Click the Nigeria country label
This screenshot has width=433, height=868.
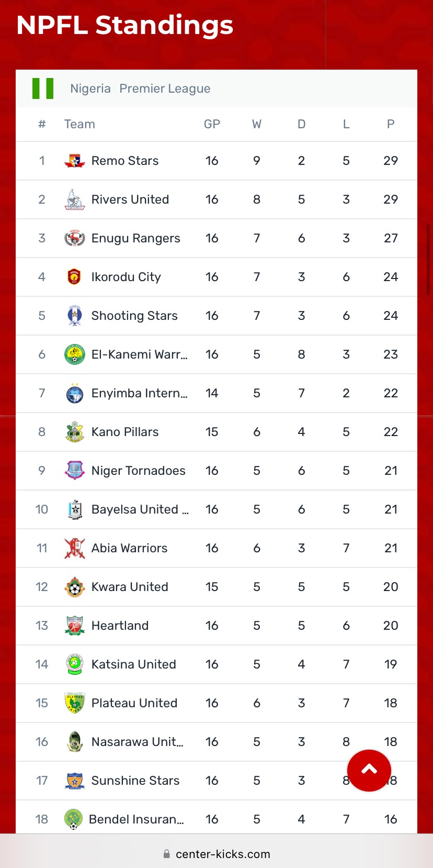pos(90,88)
